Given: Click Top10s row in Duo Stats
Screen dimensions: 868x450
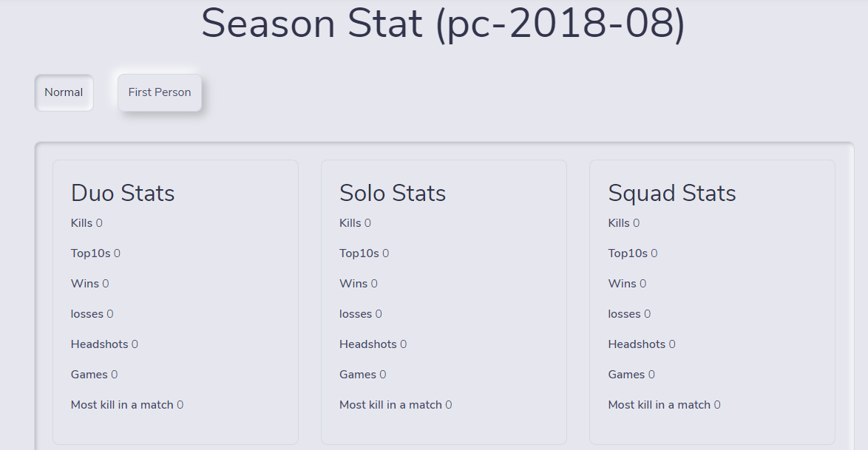Looking at the screenshot, I should pyautogui.click(x=95, y=253).
